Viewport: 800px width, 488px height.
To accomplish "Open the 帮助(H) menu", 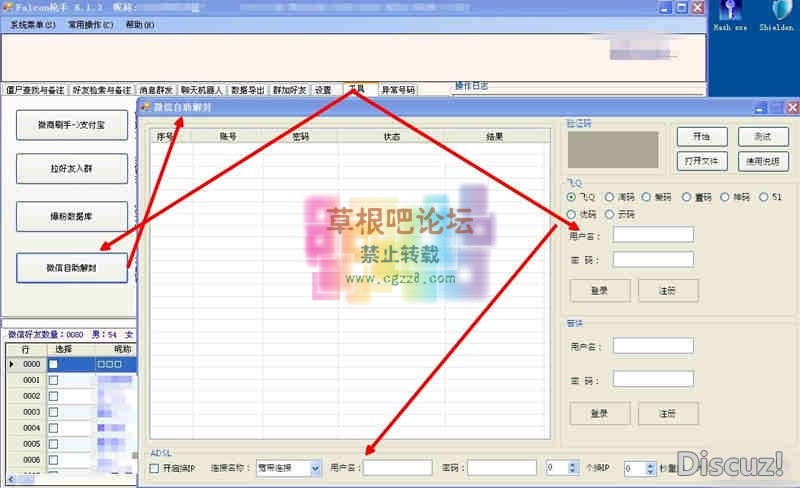I will pos(140,25).
